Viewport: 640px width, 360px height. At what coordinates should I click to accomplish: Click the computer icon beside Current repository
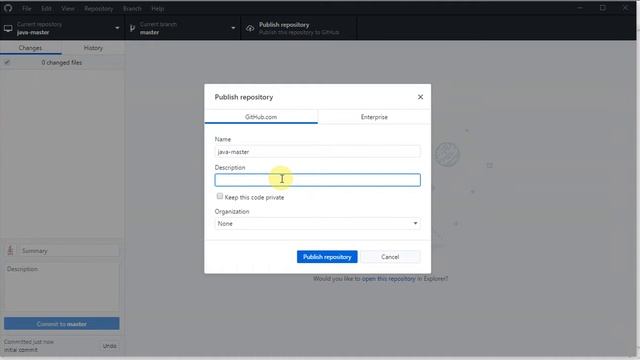pos(8,28)
